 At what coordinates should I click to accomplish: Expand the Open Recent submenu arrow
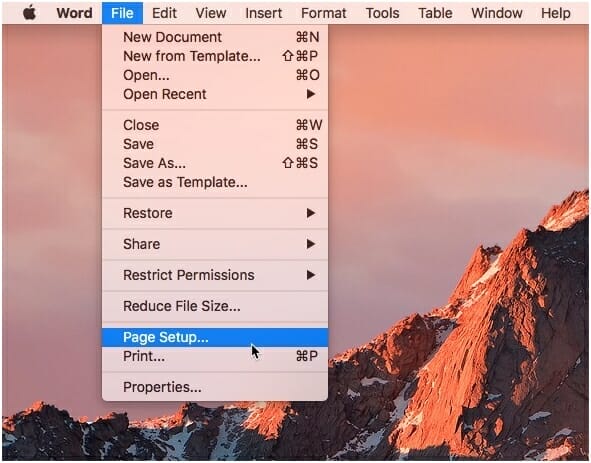[311, 94]
